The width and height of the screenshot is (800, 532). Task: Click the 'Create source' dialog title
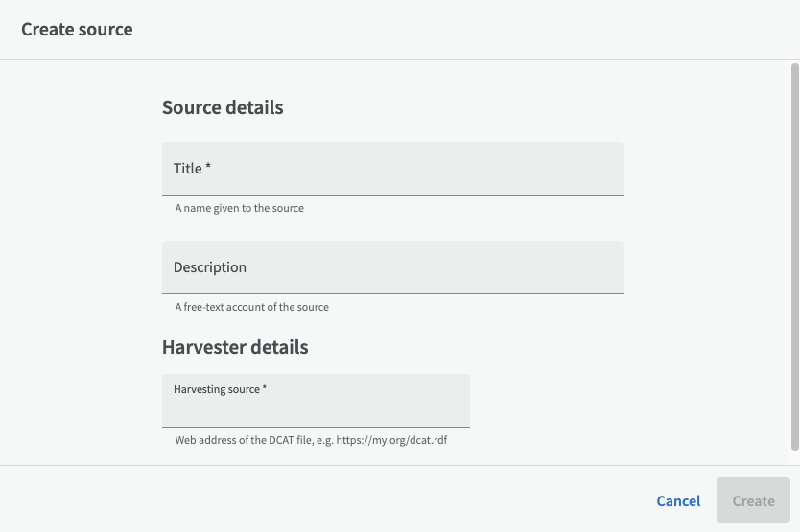77,30
